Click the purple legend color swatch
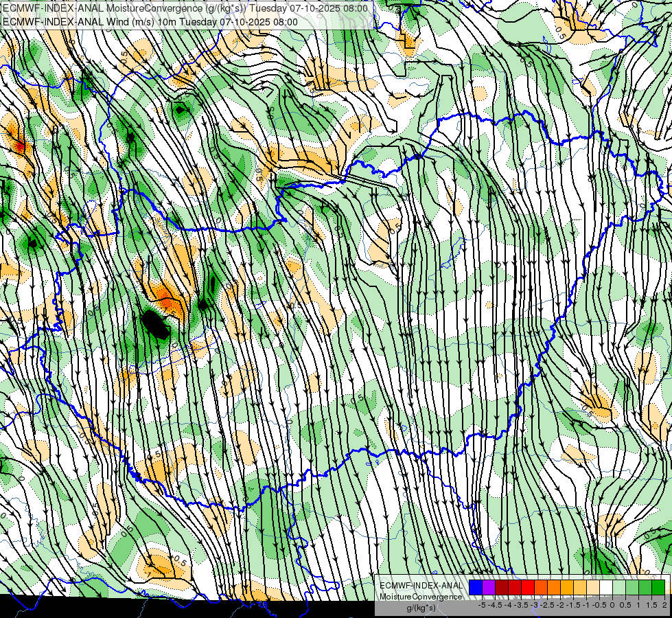The height and width of the screenshot is (618, 672). tap(489, 588)
